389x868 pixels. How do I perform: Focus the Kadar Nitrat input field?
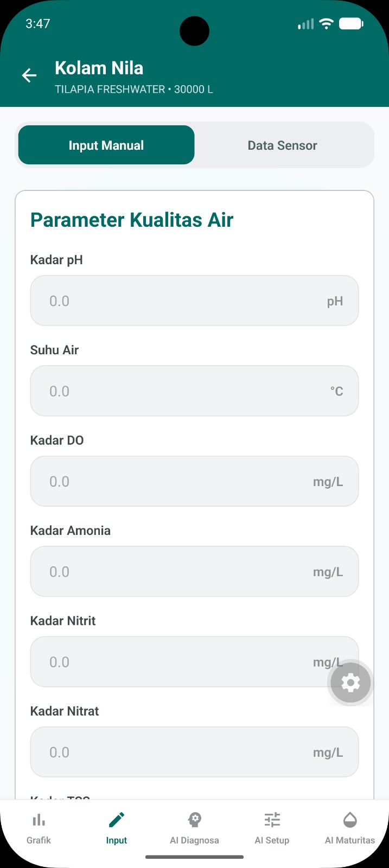(x=194, y=752)
